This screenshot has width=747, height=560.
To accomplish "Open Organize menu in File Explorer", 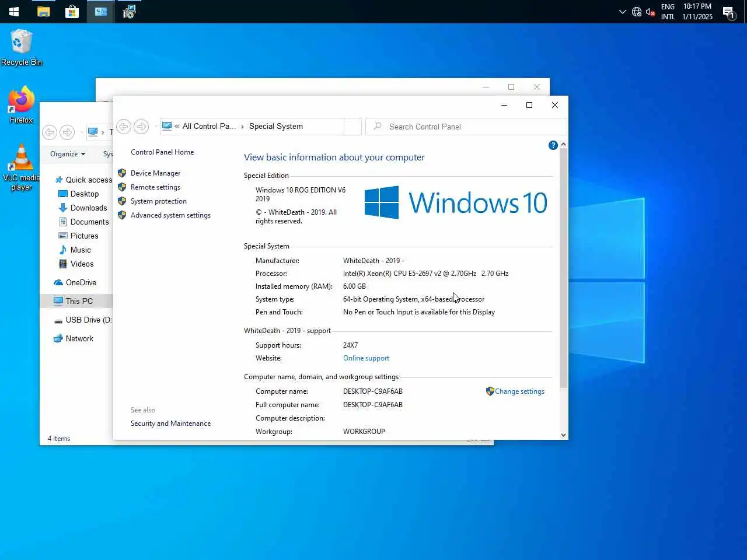I will 68,154.
